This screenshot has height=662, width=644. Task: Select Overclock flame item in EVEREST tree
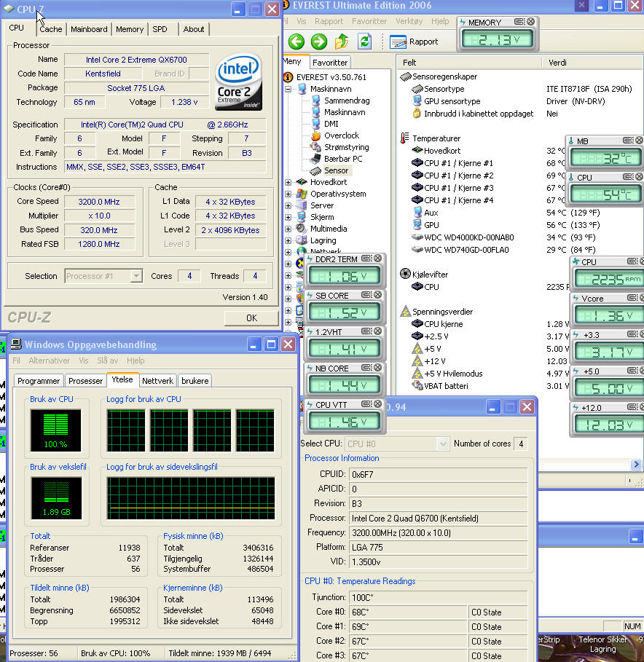click(x=335, y=135)
